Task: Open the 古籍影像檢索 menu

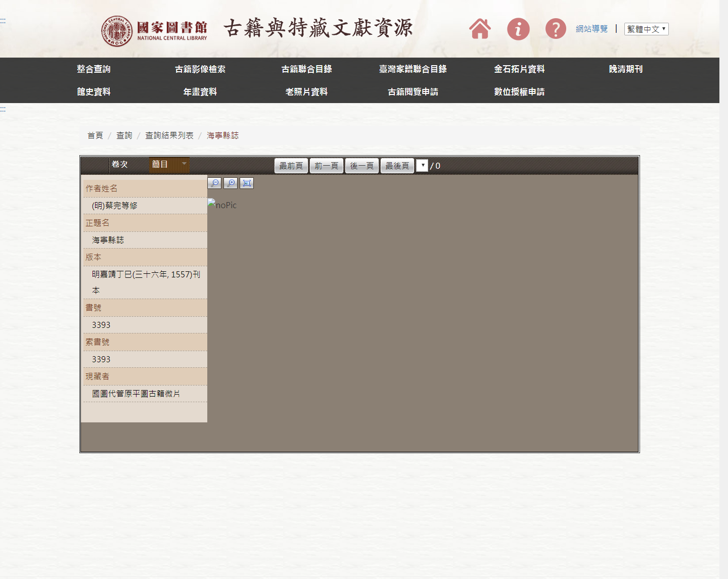Action: tap(200, 69)
